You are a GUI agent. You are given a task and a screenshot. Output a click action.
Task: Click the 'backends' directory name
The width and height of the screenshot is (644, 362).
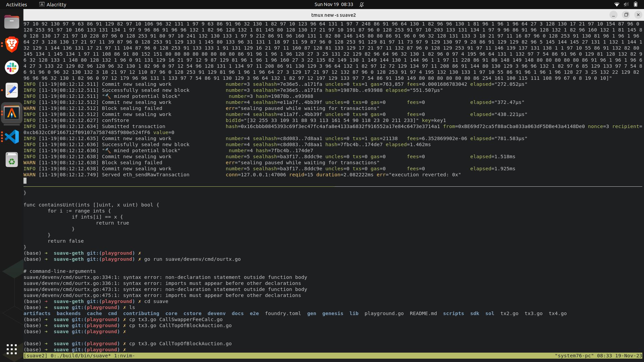click(68, 313)
